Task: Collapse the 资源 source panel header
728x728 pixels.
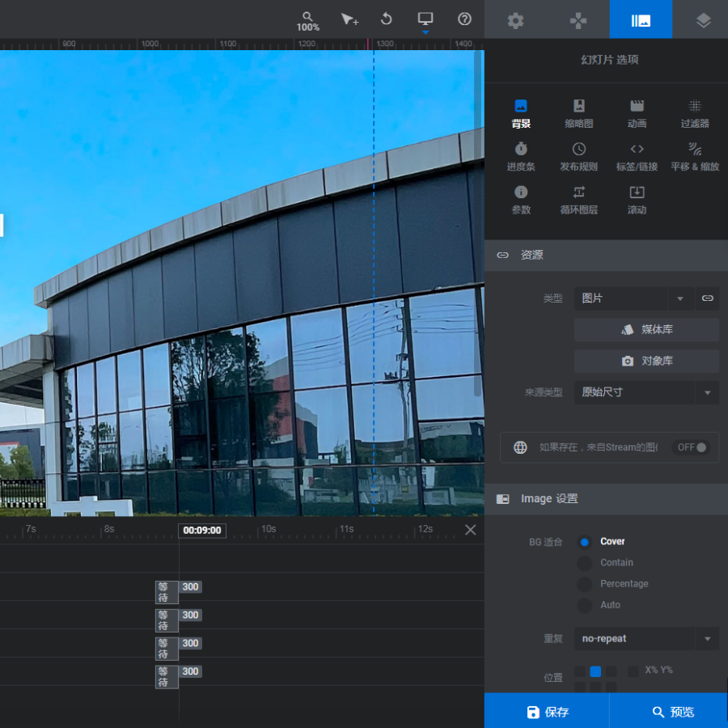Action: [606, 255]
